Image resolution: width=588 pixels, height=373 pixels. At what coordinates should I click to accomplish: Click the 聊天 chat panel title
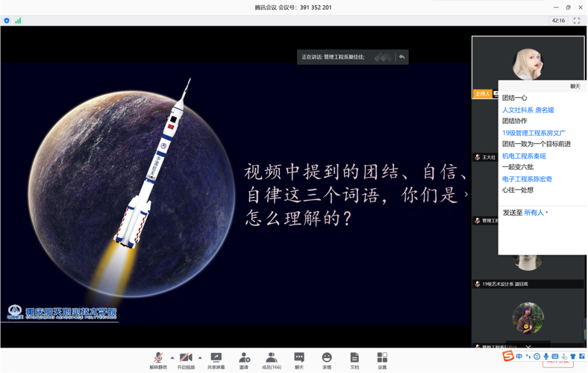tap(575, 86)
